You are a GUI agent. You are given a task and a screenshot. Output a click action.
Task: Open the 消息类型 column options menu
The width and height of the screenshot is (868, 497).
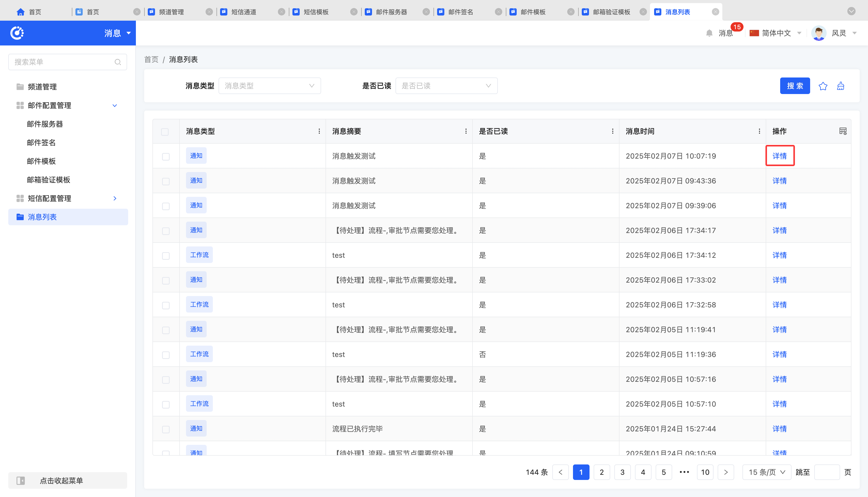coord(319,131)
